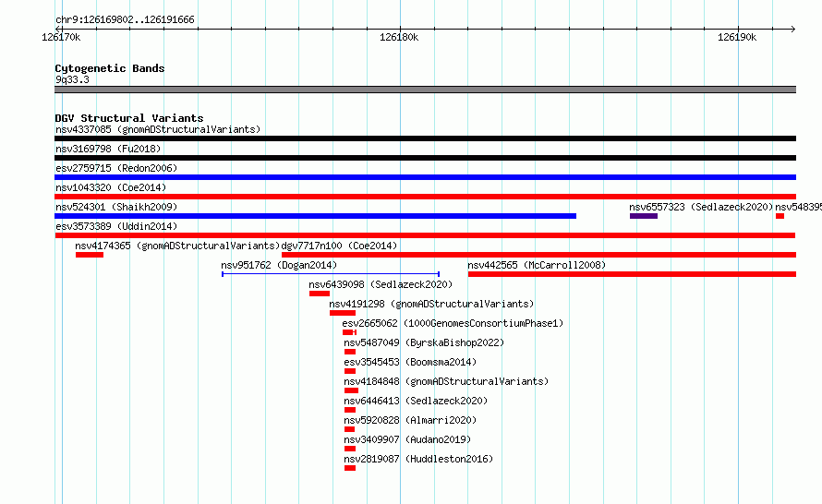Open the nsv4174365 (gnomADStructuralVariants) label
The width and height of the screenshot is (822, 504).
177,246
